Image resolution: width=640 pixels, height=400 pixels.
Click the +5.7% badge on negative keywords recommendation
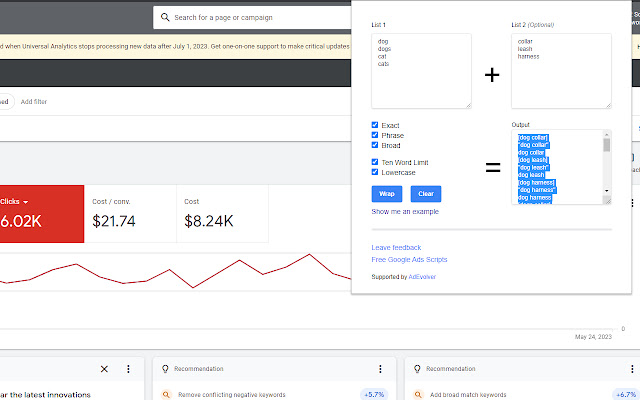(x=374, y=395)
